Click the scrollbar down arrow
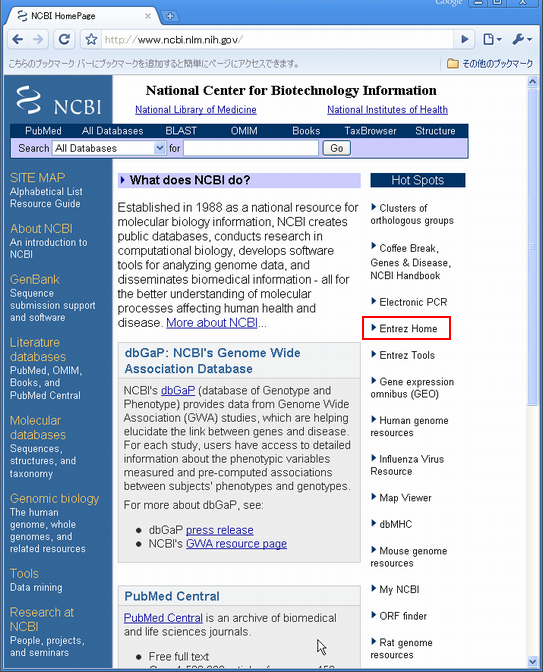The width and height of the screenshot is (543, 672). click(532, 661)
